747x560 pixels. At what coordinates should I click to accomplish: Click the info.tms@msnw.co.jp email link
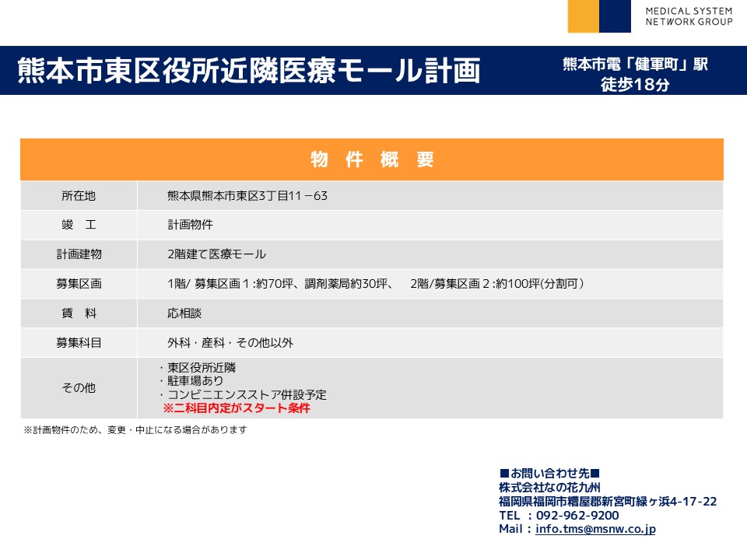595,529
